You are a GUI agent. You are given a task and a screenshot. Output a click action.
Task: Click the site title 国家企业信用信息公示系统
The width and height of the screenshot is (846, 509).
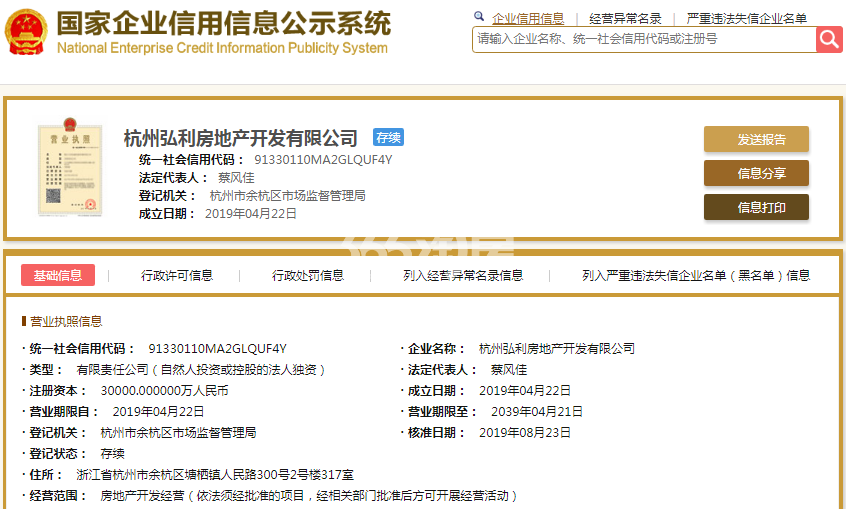point(224,23)
